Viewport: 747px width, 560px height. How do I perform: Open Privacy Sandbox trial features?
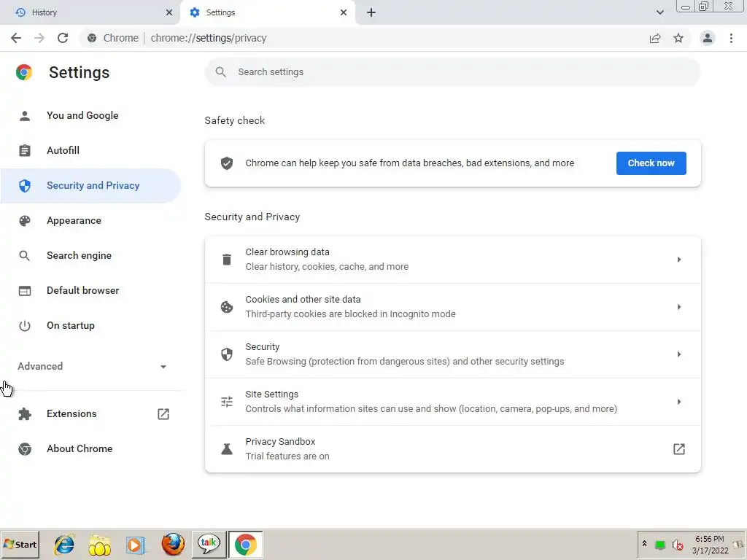pyautogui.click(x=452, y=449)
